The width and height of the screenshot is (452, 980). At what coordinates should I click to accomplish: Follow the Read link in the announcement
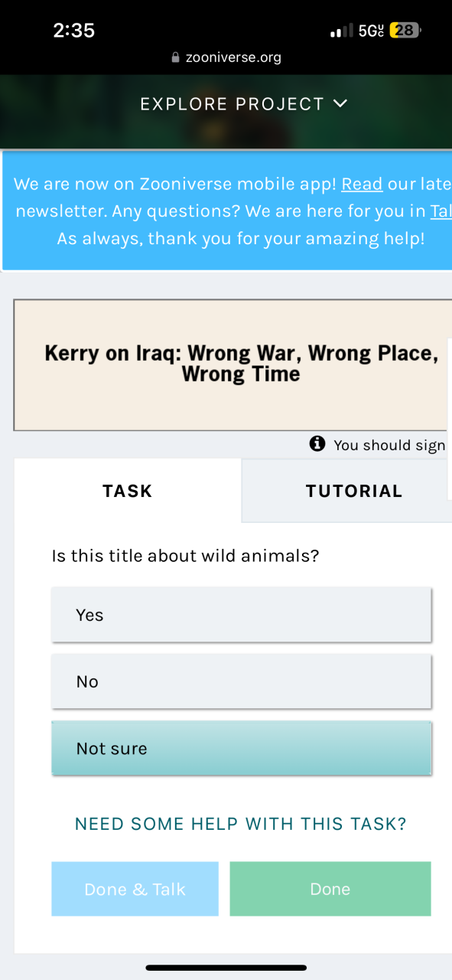click(x=362, y=185)
